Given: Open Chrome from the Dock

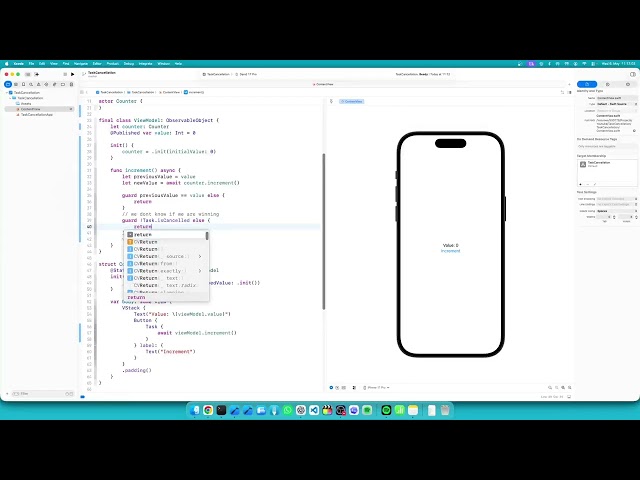Looking at the screenshot, I should point(208,410).
